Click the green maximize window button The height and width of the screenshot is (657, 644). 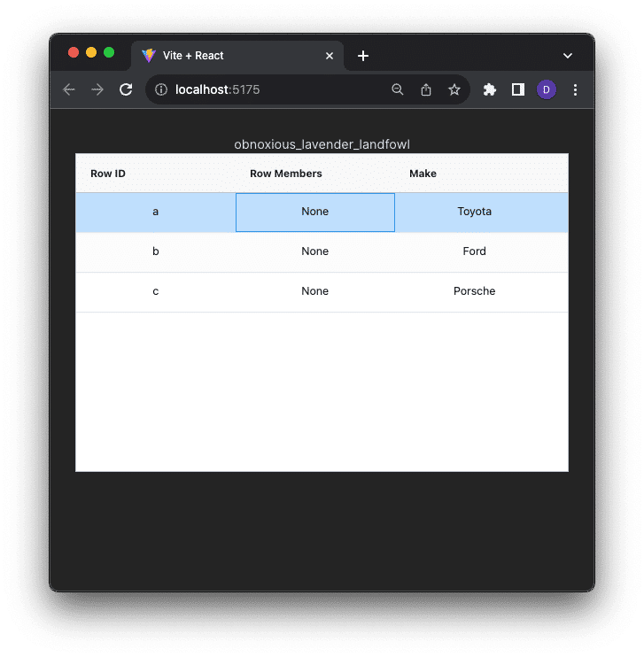tap(109, 52)
